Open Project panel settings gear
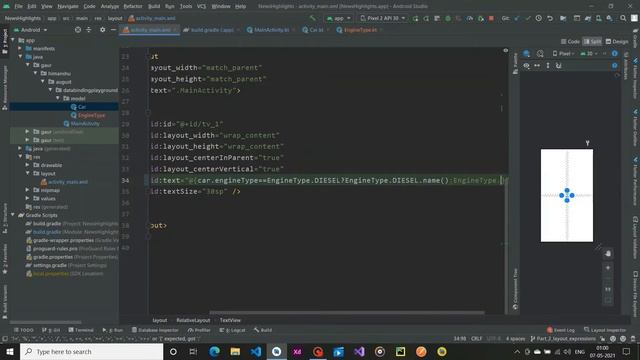 tap(102, 30)
